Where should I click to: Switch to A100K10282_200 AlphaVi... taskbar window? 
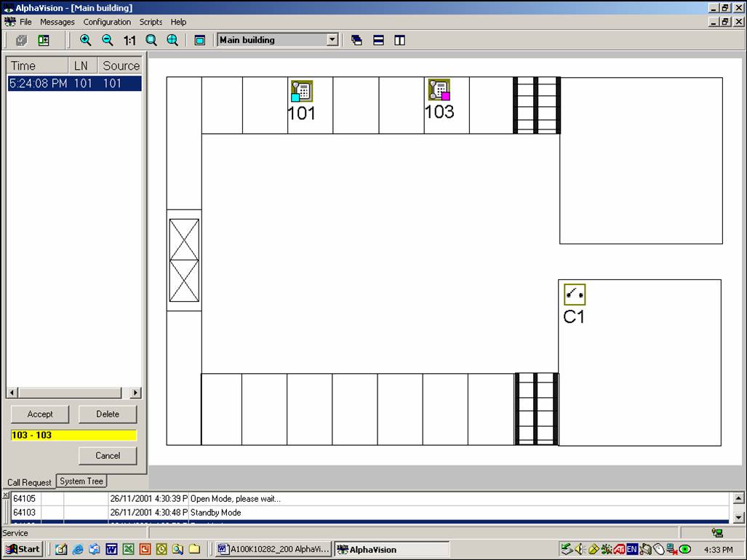(x=273, y=549)
